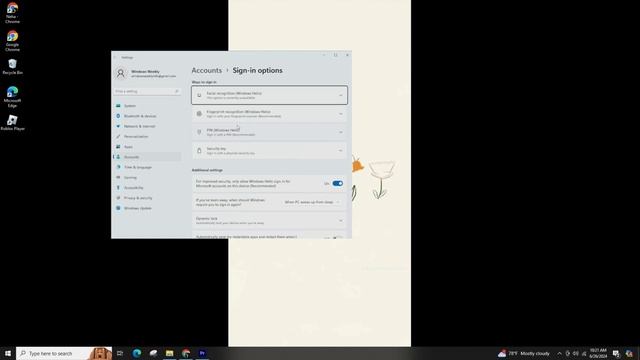Toggle Windows Hello sign-in only switch

click(338, 184)
